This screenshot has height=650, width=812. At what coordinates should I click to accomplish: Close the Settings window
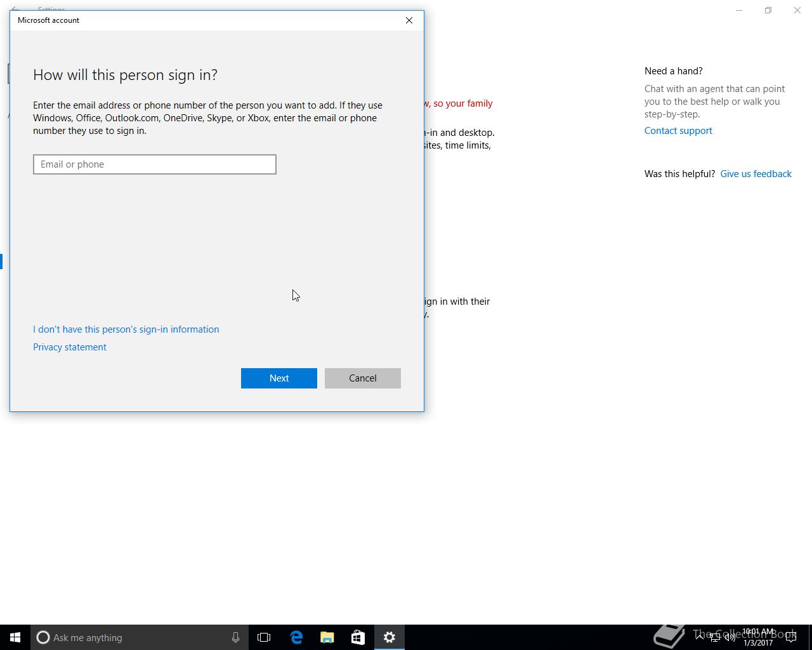[x=797, y=10]
